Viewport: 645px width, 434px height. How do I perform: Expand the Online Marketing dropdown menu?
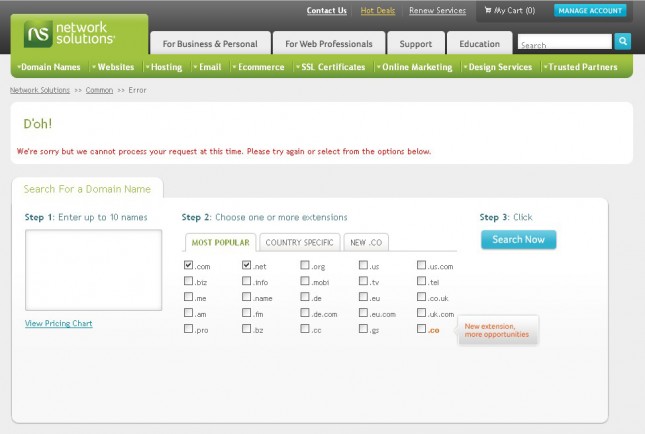point(415,67)
